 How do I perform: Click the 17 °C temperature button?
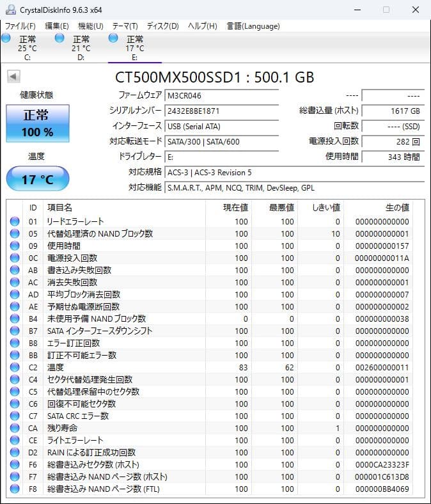(x=38, y=179)
